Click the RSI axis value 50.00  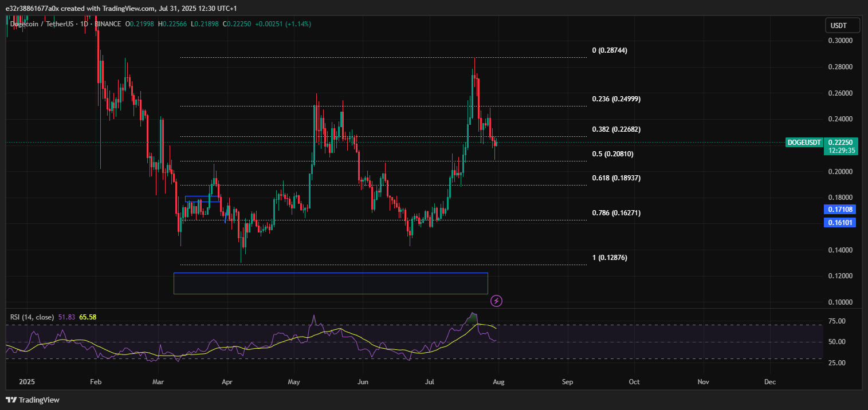pyautogui.click(x=837, y=342)
